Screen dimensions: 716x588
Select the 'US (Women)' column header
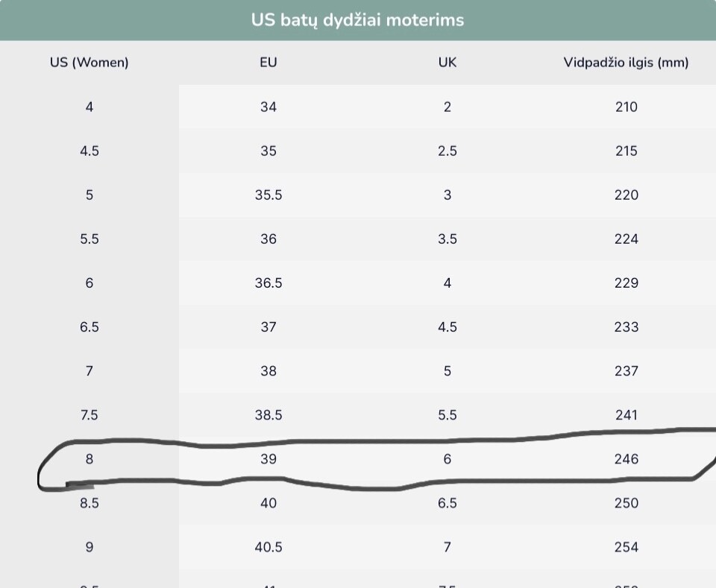(89, 63)
